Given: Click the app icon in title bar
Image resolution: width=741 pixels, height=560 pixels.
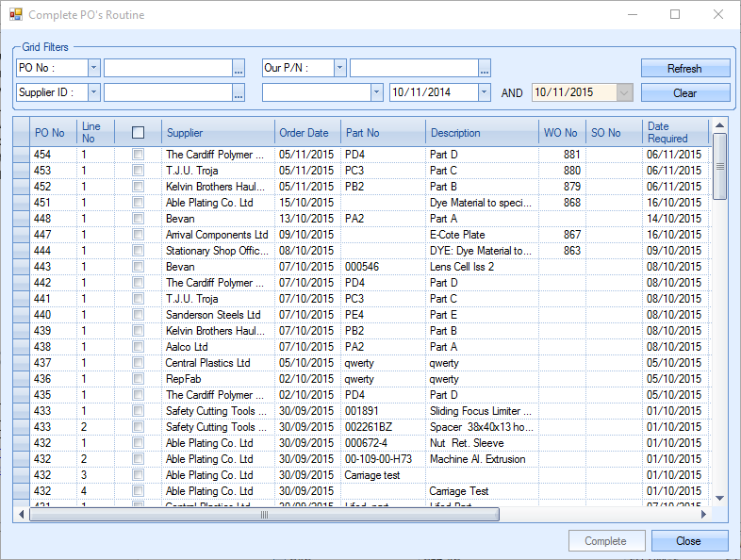Looking at the screenshot, I should click(15, 15).
